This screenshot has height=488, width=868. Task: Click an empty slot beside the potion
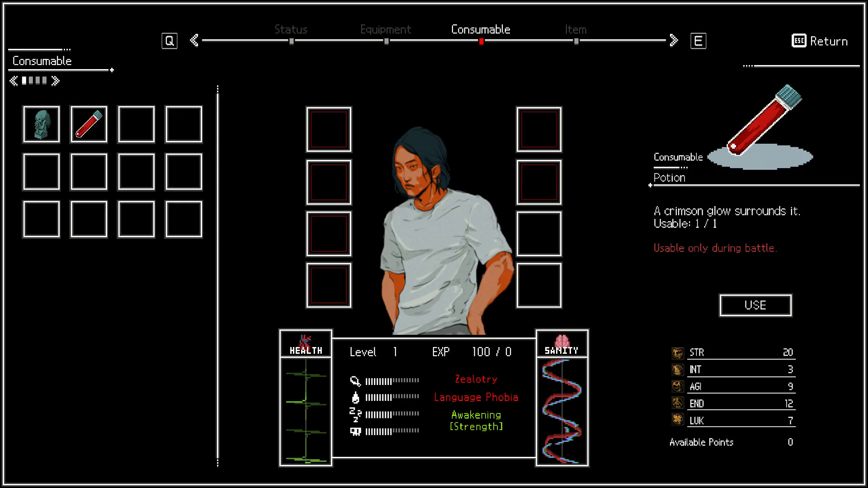pos(136,124)
